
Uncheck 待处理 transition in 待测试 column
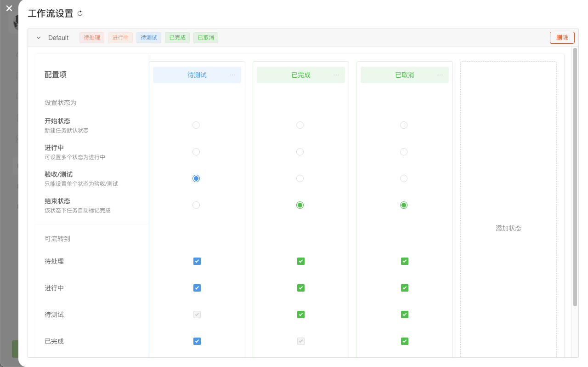[197, 261]
